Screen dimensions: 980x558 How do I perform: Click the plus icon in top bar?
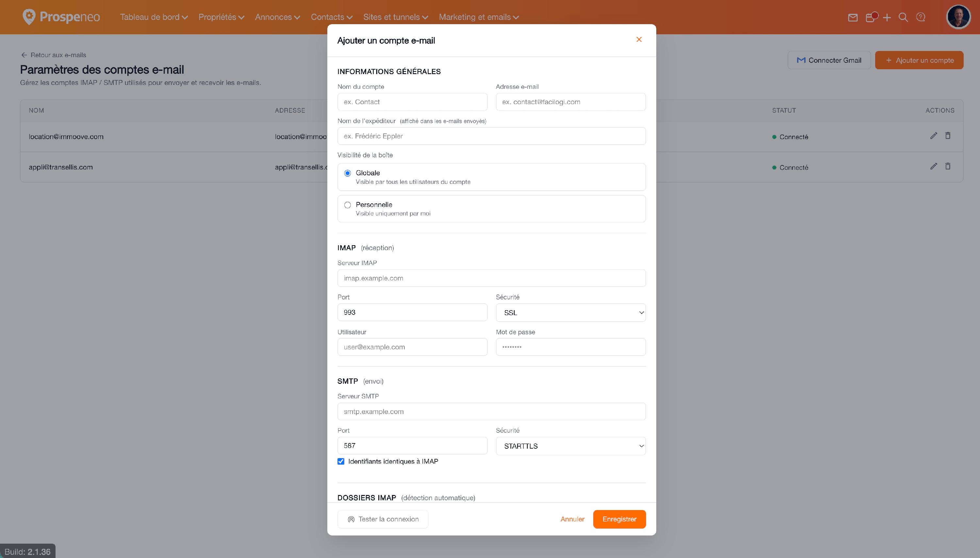coord(887,18)
